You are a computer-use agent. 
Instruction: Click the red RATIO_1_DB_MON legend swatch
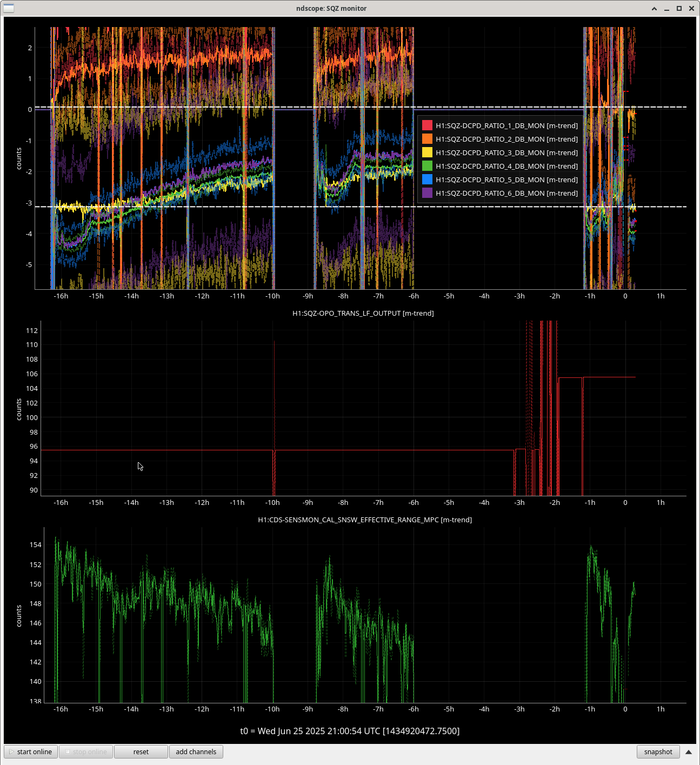click(x=427, y=125)
